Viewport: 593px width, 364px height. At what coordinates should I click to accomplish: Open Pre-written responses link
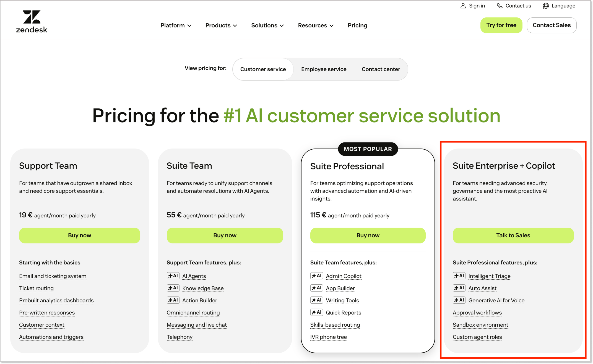(x=47, y=313)
